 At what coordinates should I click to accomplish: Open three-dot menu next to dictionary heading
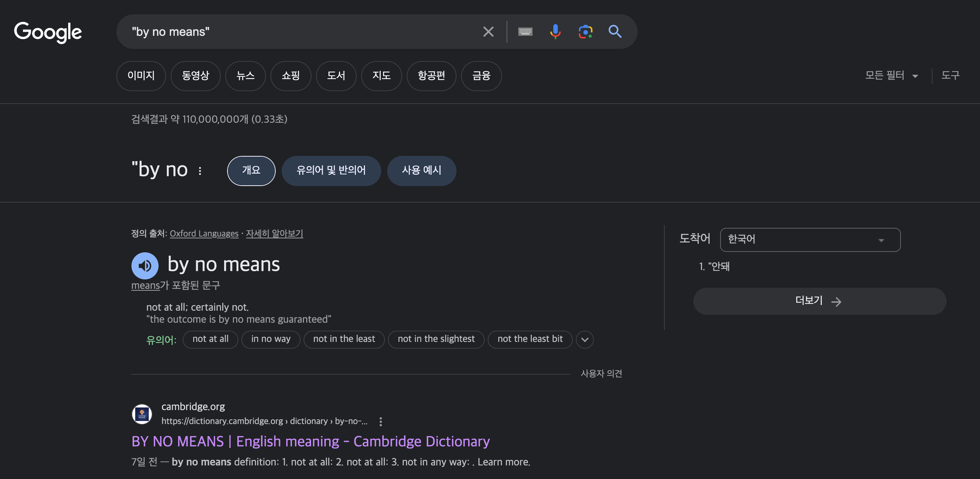(x=200, y=171)
